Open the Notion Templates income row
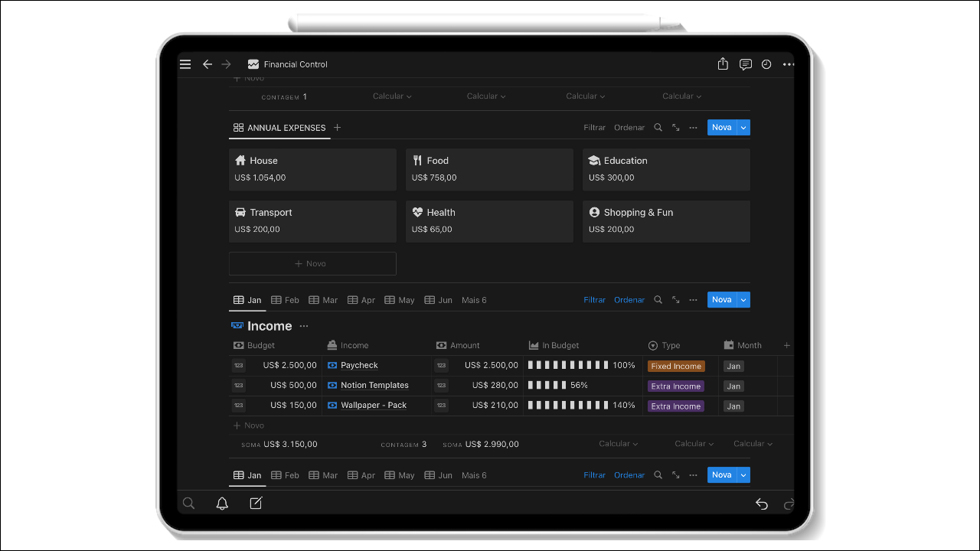This screenshot has height=551, width=980. 374,386
